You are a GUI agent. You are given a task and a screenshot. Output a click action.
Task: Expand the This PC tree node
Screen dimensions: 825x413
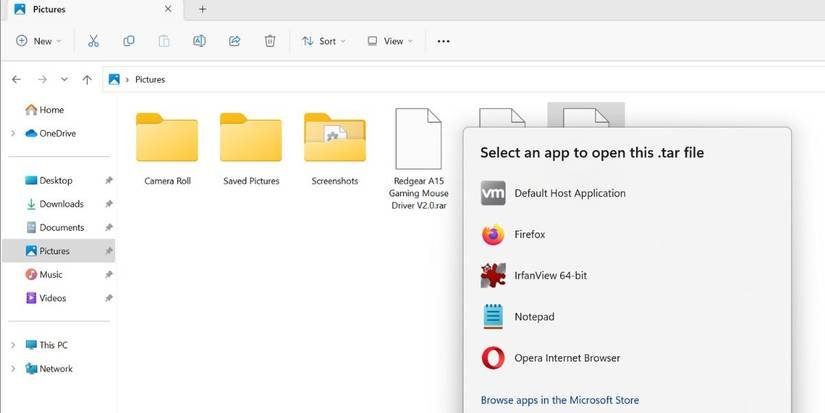(x=12, y=345)
